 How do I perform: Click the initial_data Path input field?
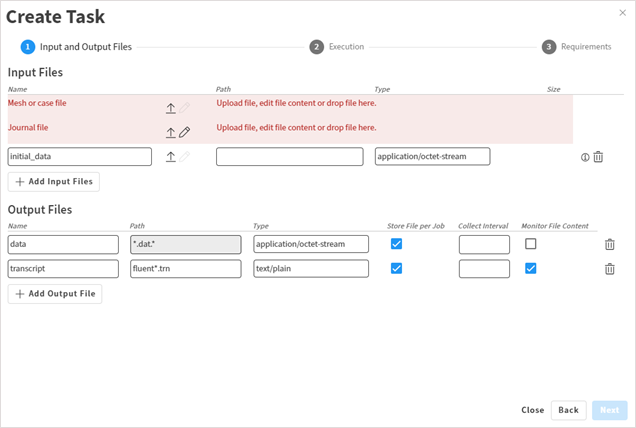click(289, 157)
